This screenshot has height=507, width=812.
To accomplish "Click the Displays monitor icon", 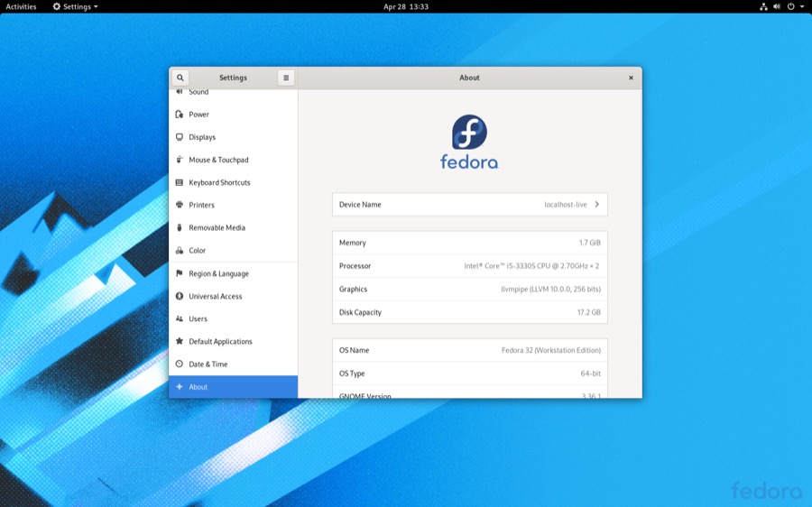I will point(180,137).
